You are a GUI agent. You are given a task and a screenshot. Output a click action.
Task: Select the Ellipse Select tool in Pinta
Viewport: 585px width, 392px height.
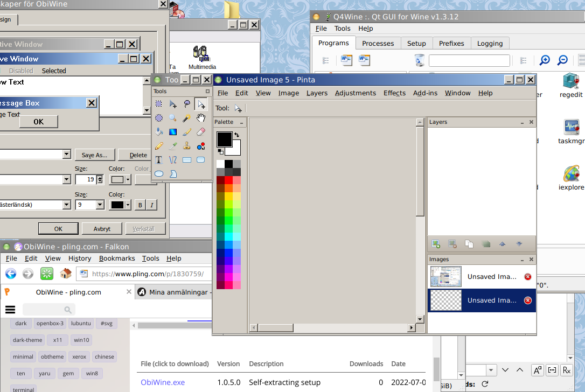click(x=159, y=118)
